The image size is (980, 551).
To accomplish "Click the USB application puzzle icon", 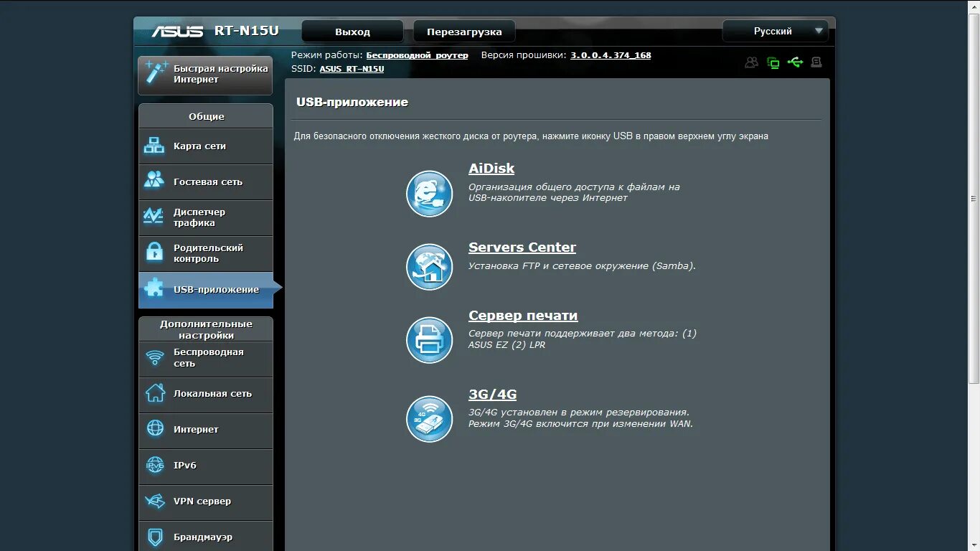I will coord(154,288).
